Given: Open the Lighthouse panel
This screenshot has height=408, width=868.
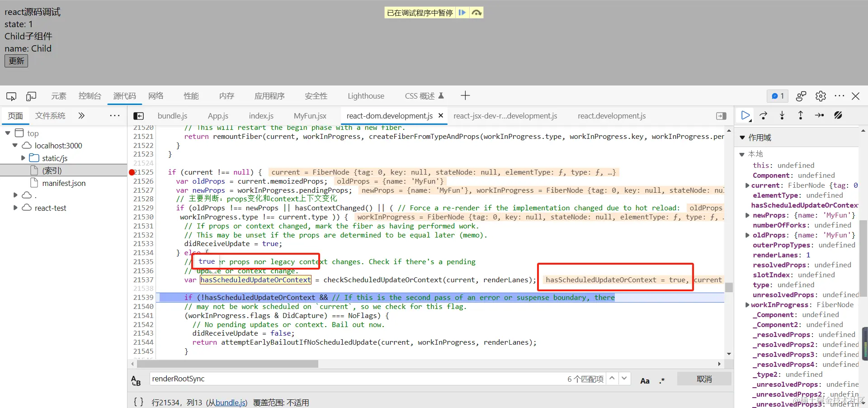Looking at the screenshot, I should (366, 96).
